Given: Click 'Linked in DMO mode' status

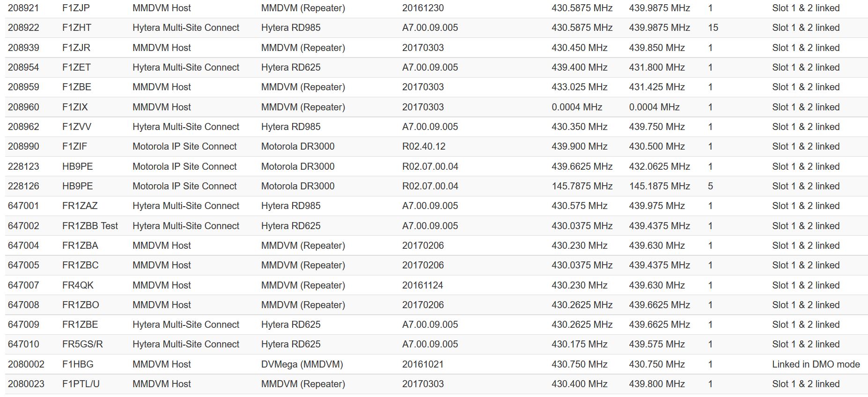Looking at the screenshot, I should [x=816, y=364].
